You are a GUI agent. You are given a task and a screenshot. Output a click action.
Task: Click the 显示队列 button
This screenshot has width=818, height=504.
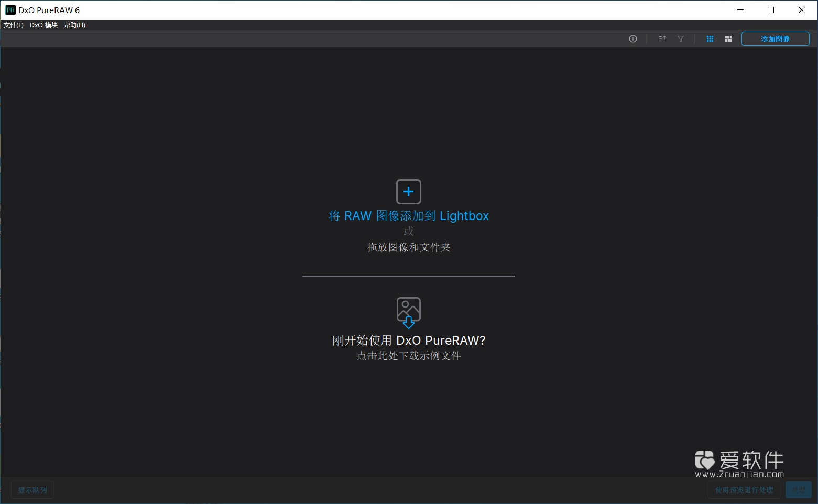coord(32,490)
